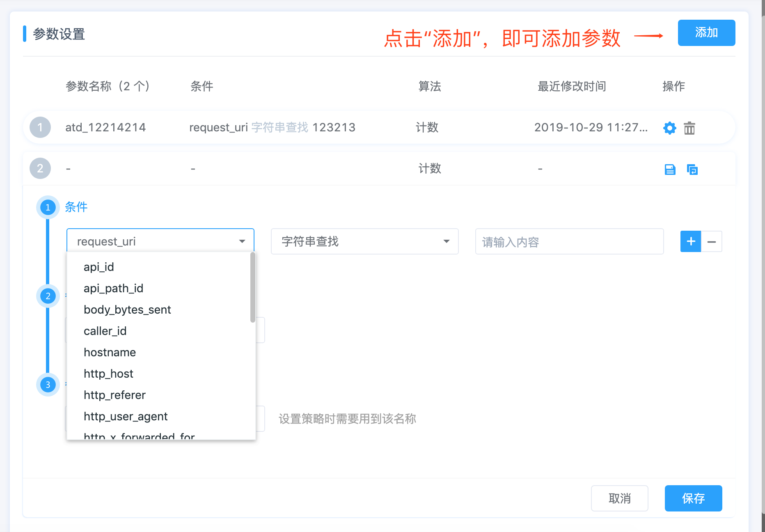The image size is (765, 532).
Task: Delete atd_12214214 with the trash icon
Action: (689, 128)
